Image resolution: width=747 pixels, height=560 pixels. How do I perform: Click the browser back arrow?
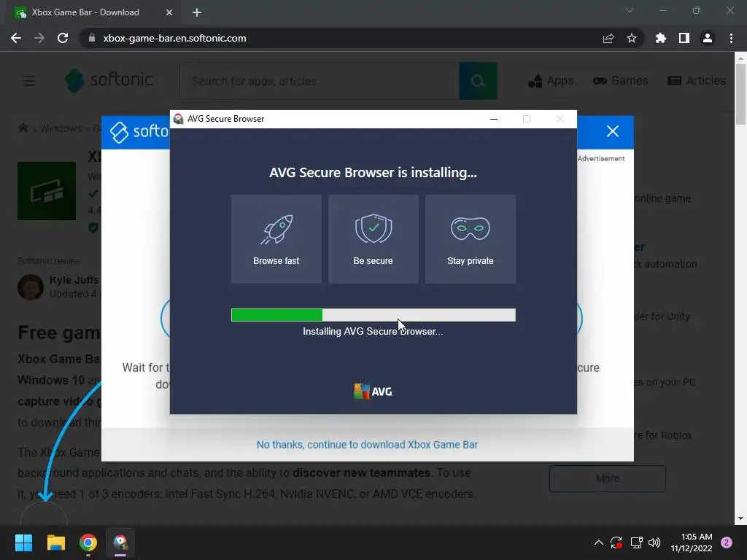coord(16,38)
